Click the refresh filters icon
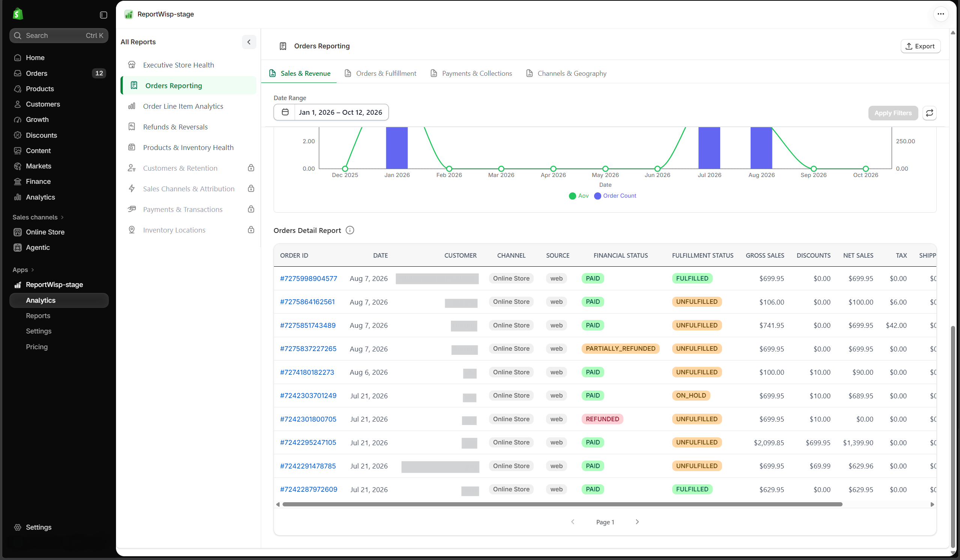960x560 pixels. pyautogui.click(x=929, y=113)
